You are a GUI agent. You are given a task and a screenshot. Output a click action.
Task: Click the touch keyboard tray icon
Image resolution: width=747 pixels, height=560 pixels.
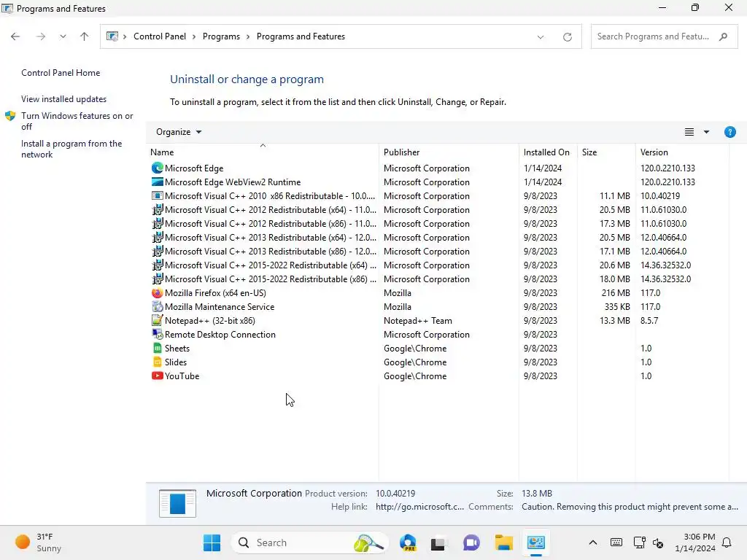[x=616, y=542]
